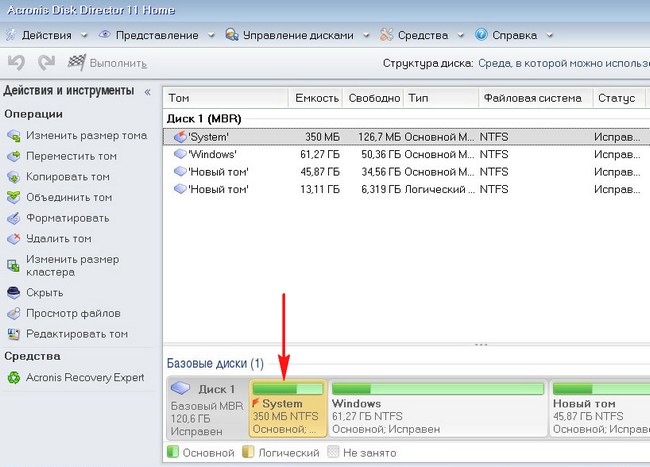The width and height of the screenshot is (650, 467).
Task: Choose Форматировать operation
Action: tap(68, 218)
